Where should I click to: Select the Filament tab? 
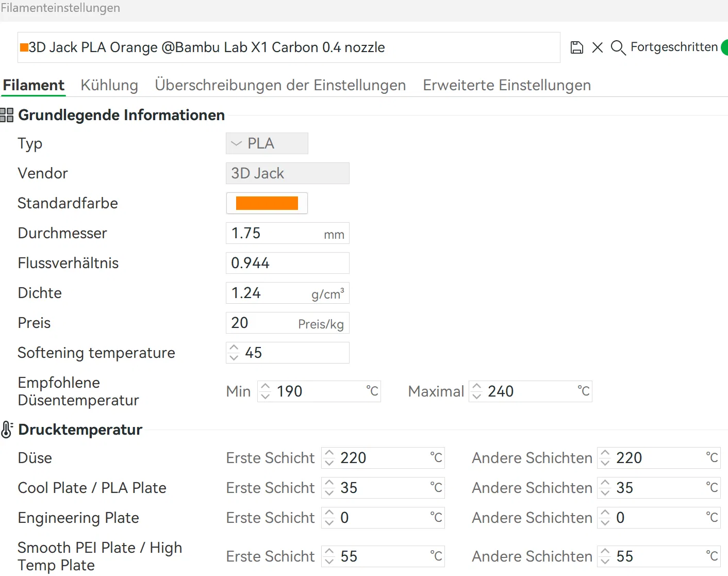tap(34, 85)
